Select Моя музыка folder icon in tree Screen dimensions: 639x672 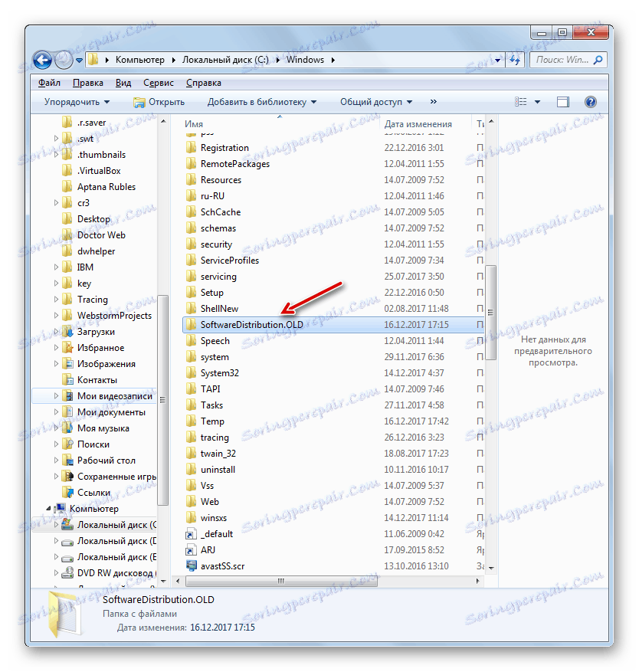point(67,428)
